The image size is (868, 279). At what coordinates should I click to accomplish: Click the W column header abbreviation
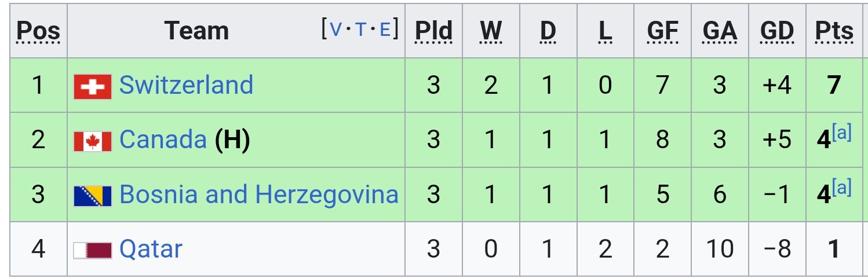click(x=491, y=31)
